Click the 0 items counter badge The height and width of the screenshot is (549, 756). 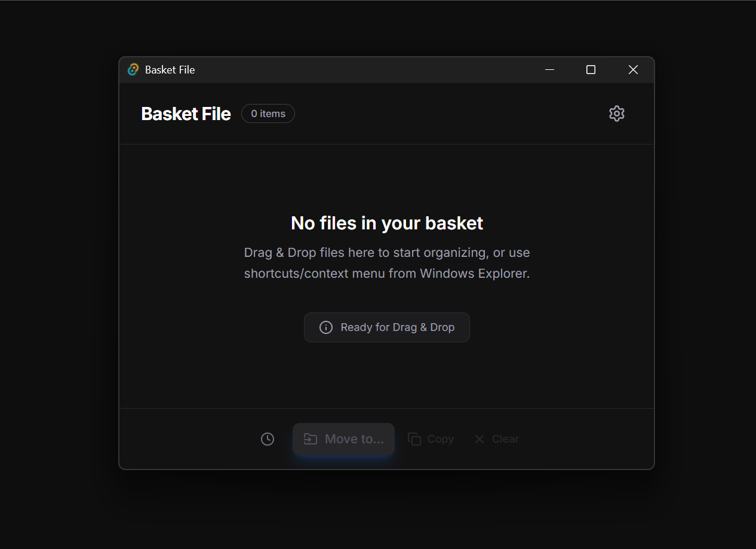[x=268, y=114]
